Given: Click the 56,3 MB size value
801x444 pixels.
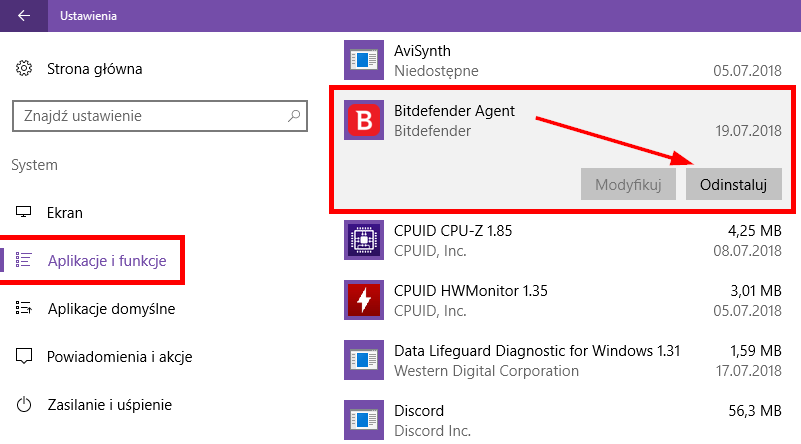Looking at the screenshot, I should point(755,411).
